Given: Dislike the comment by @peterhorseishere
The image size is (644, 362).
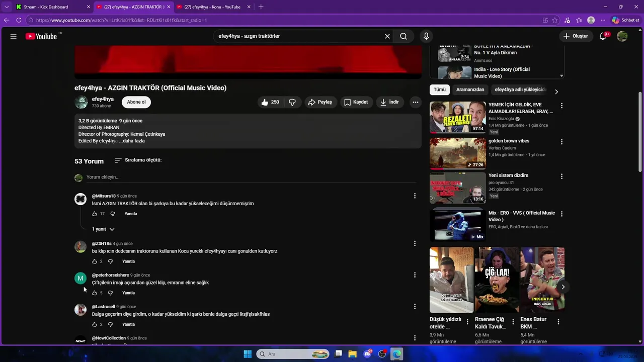Looking at the screenshot, I should 110,293.
